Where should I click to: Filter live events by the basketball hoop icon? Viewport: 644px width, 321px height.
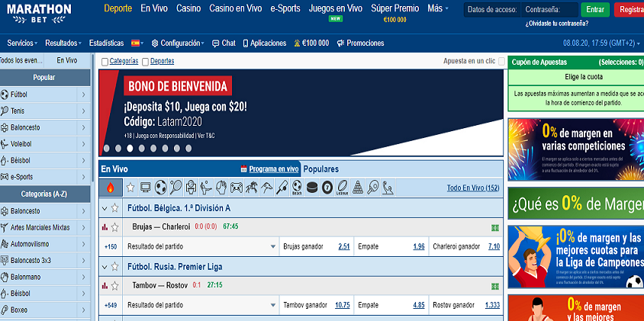pyautogui.click(x=191, y=188)
